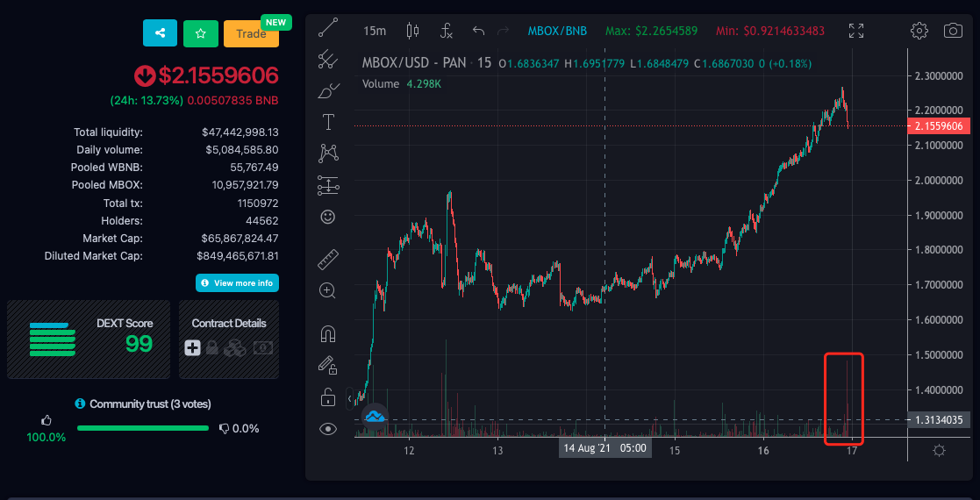Click the community trust progress bar

click(142, 428)
